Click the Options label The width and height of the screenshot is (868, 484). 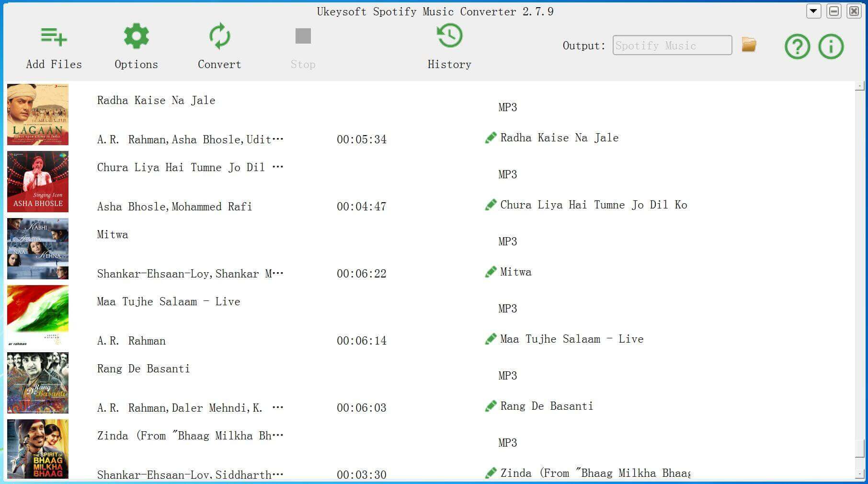pos(136,64)
